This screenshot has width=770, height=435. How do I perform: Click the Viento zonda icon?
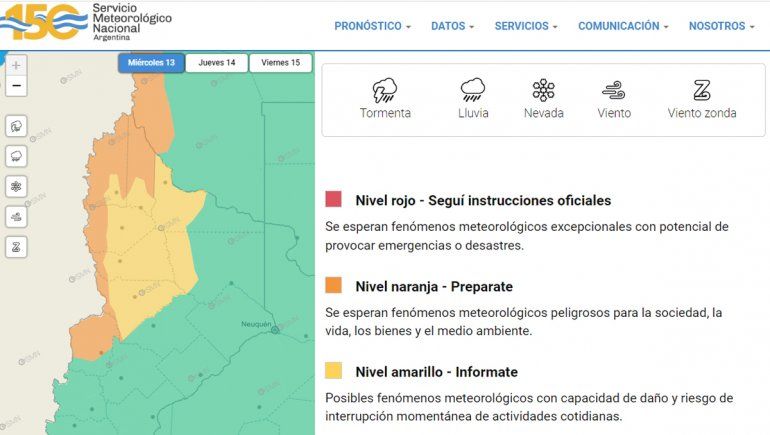702,91
